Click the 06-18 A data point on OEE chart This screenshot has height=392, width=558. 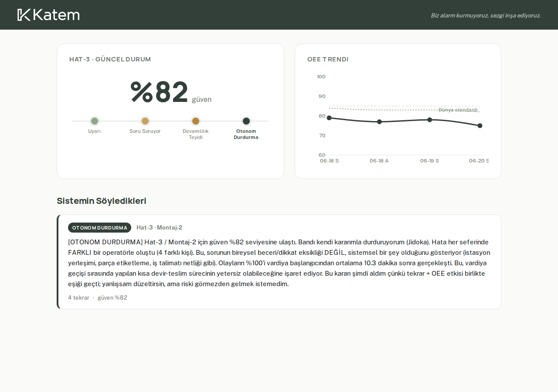(379, 122)
